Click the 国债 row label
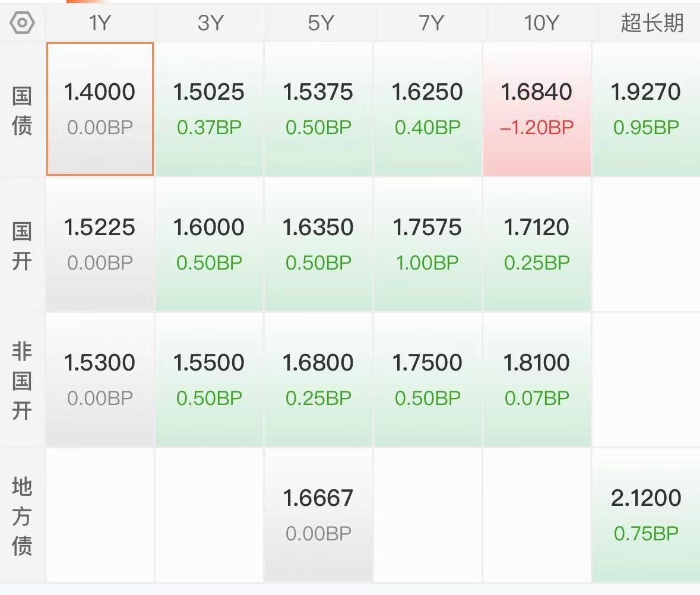The image size is (700, 595). [22, 110]
